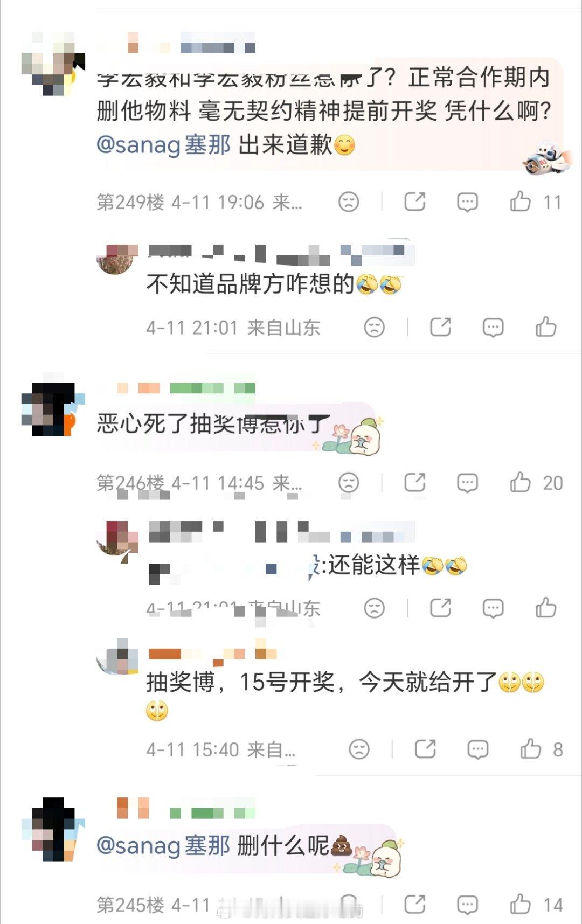Tap the frown icon on the "15号开奖" reply
This screenshot has height=924, width=582.
(359, 749)
